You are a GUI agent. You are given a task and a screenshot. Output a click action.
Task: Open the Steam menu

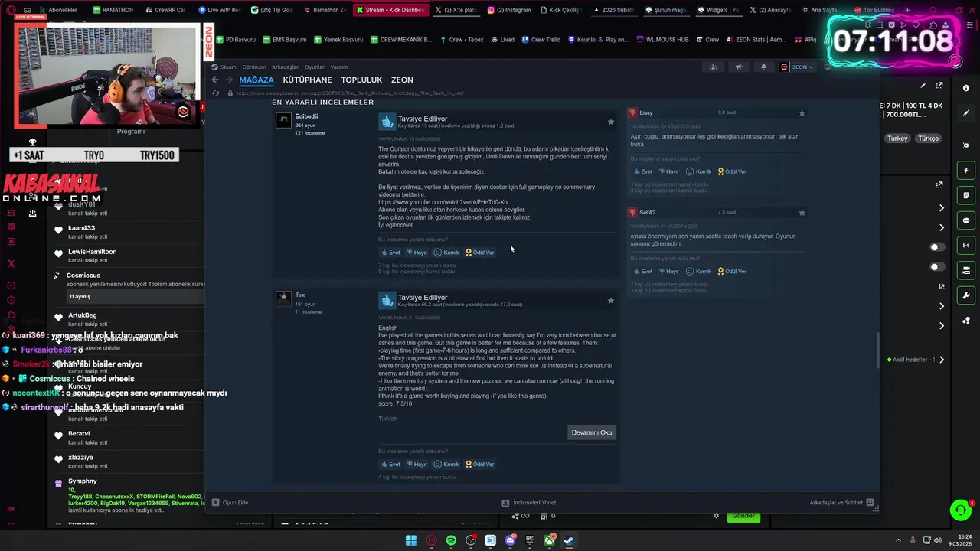click(x=228, y=67)
